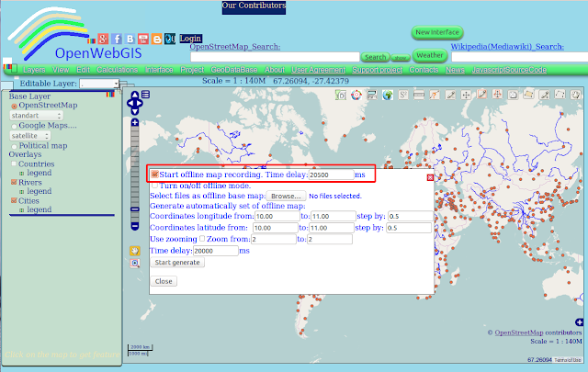Open the Blogger social icon
The image size is (588, 372).
point(157,39)
